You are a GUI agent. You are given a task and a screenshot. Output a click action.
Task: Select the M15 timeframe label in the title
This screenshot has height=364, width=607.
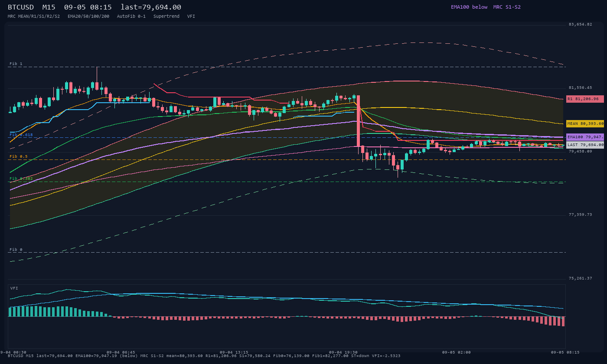(49, 7)
